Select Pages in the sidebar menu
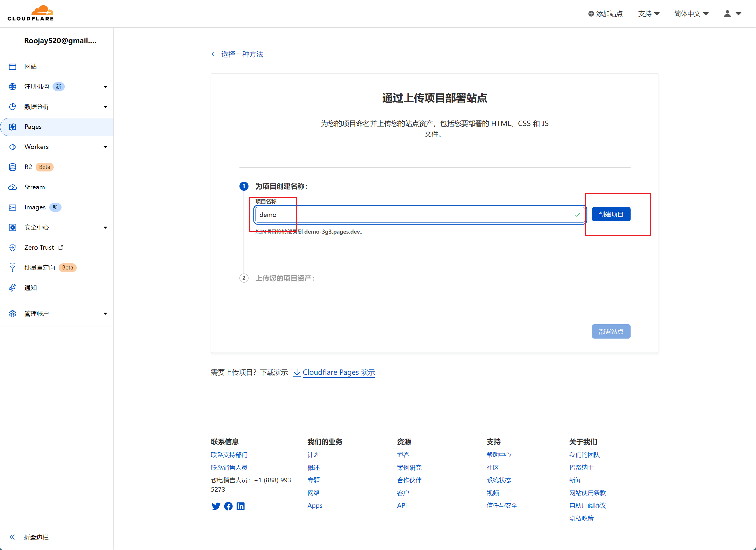Image resolution: width=756 pixels, height=550 pixels. [33, 127]
